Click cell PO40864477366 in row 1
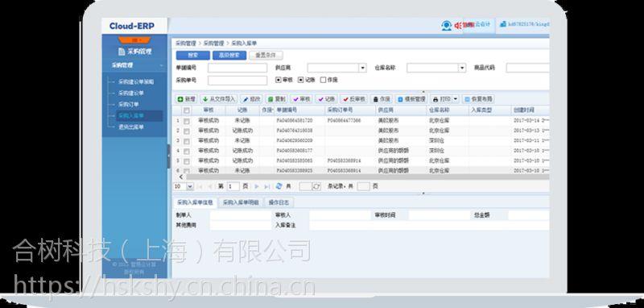644x308 pixels. coord(345,121)
